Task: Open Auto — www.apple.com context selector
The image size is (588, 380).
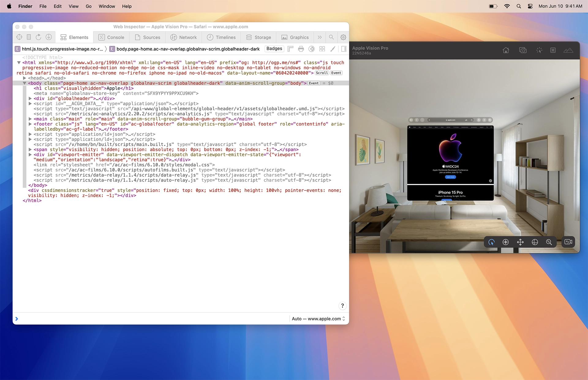Action: [x=318, y=318]
